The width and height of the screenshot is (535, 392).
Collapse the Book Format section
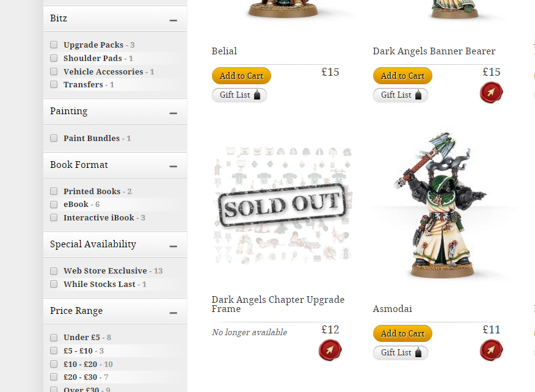pyautogui.click(x=173, y=166)
